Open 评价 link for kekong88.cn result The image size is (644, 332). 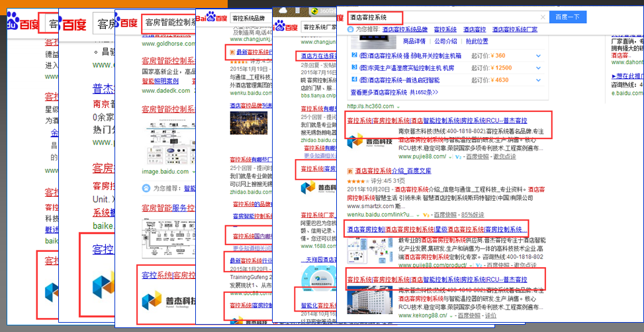491,315
